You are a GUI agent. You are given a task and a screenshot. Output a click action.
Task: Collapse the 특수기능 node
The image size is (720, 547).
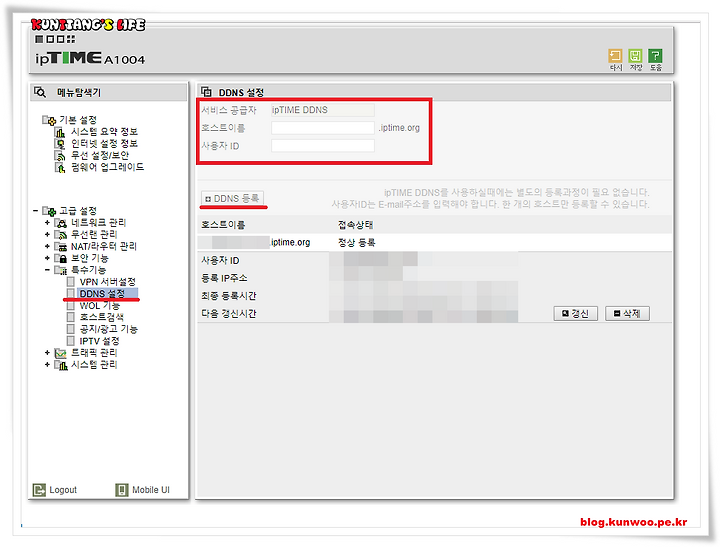[47, 270]
